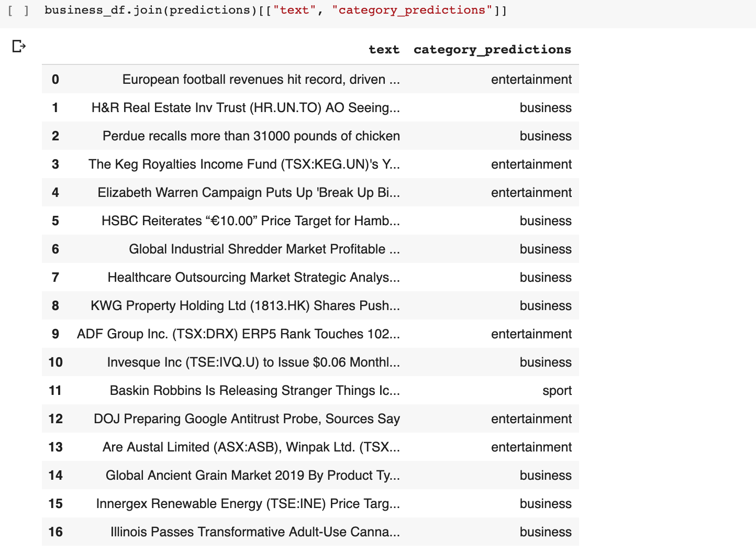Run the business_df.join code cell
This screenshot has height=551, width=756.
[18, 10]
